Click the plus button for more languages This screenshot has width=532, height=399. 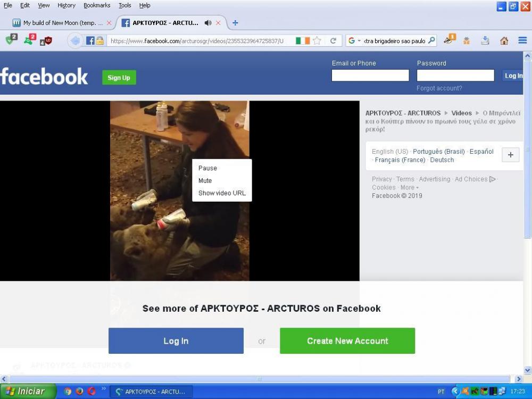[510, 155]
